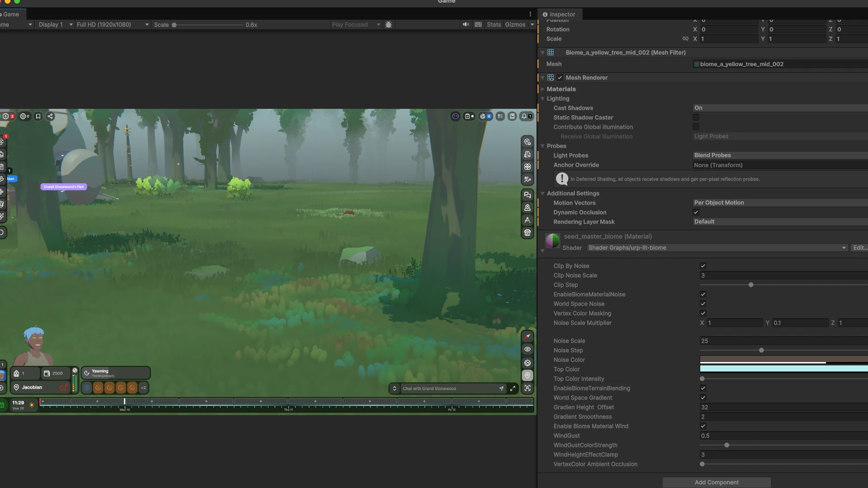Image resolution: width=868 pixels, height=488 pixels.
Task: Open the Full HD resolution dropdown
Action: (113, 24)
